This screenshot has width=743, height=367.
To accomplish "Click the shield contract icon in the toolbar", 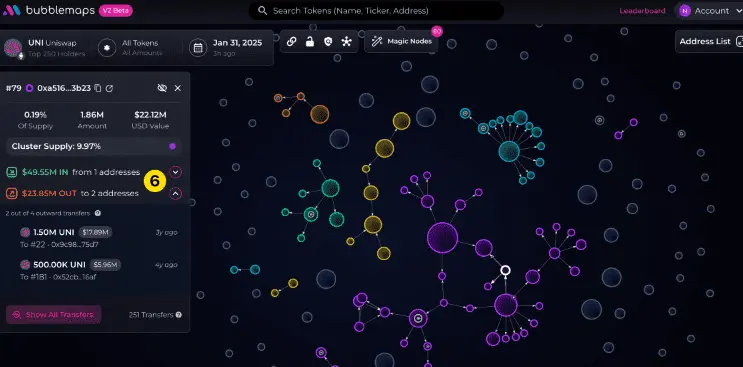I will click(x=328, y=41).
